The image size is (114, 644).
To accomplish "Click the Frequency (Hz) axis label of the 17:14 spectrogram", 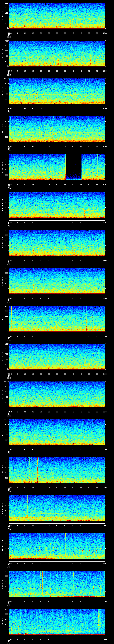I will [x=3, y=16].
